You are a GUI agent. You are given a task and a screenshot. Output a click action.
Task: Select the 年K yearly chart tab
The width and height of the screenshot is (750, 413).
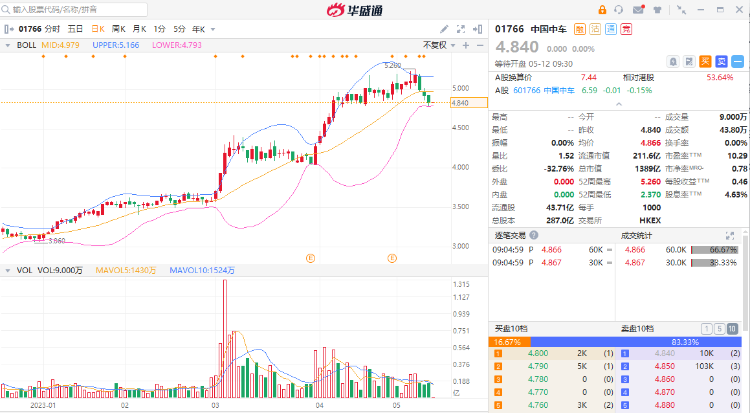pyautogui.click(x=199, y=29)
